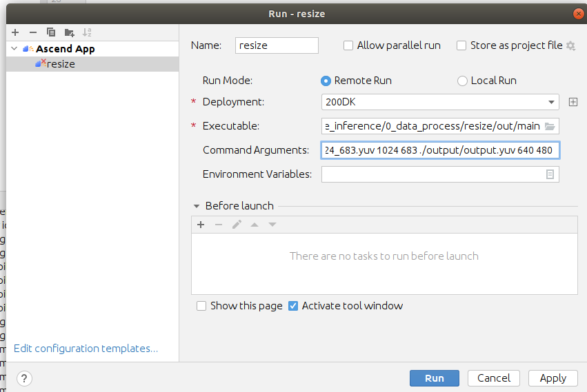Collapse the Before launch section
Viewport: 587px width, 392px height.
click(197, 206)
